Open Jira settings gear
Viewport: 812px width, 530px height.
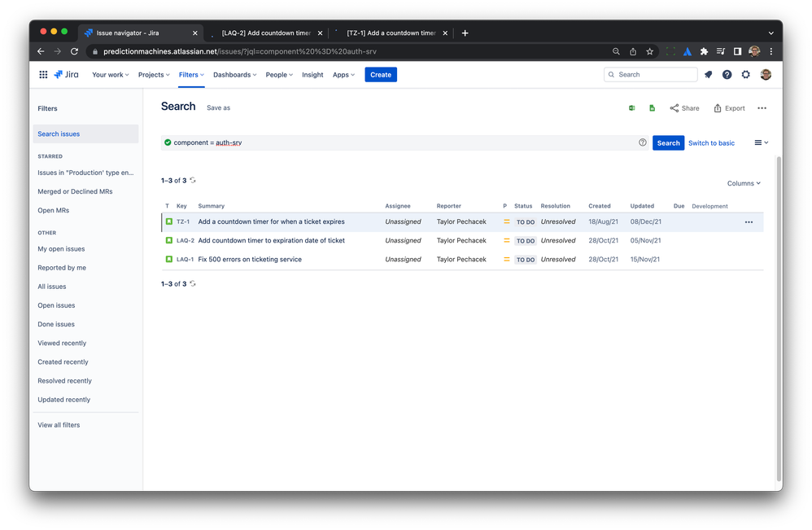tap(746, 75)
